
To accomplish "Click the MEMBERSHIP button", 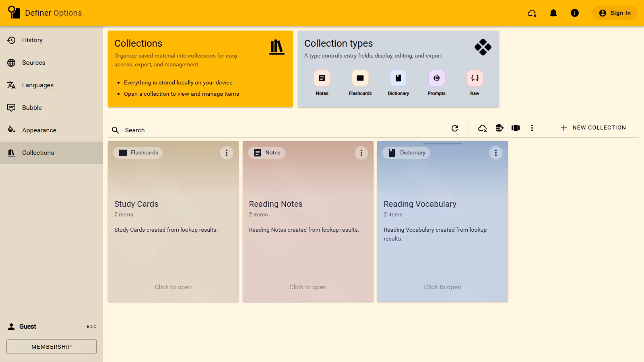I will click(52, 347).
